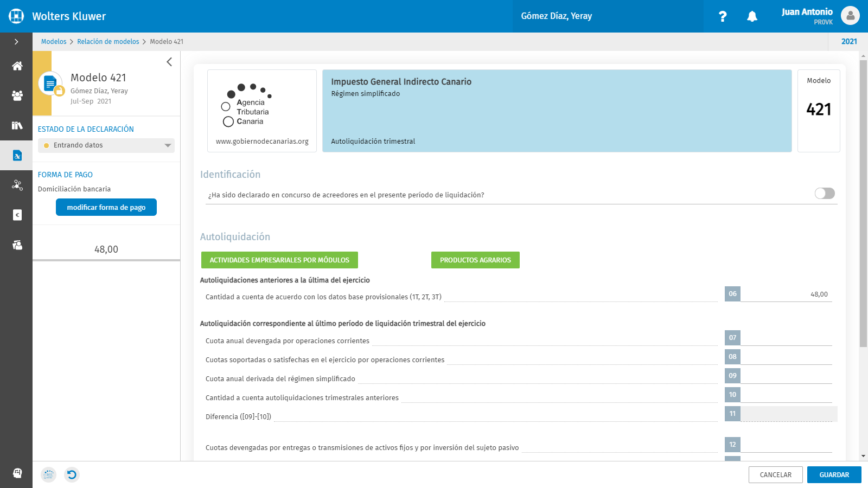Open the assistant icon at sidebar bottom

pos(17,473)
